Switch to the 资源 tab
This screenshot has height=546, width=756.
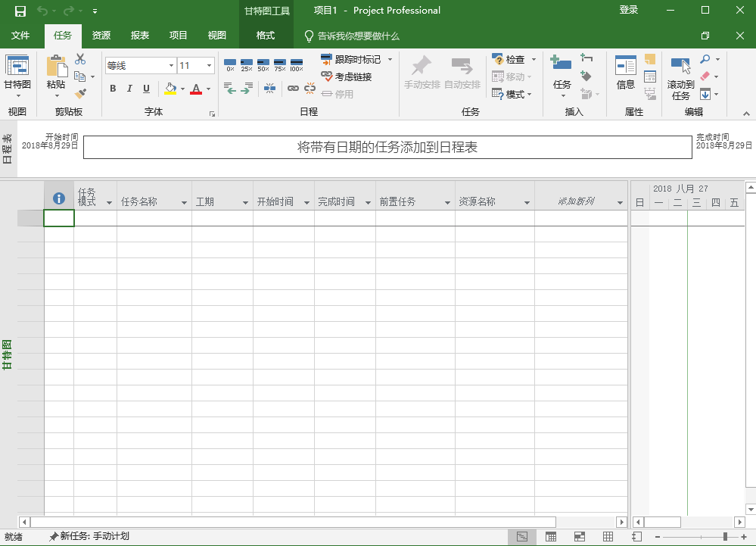click(x=101, y=35)
